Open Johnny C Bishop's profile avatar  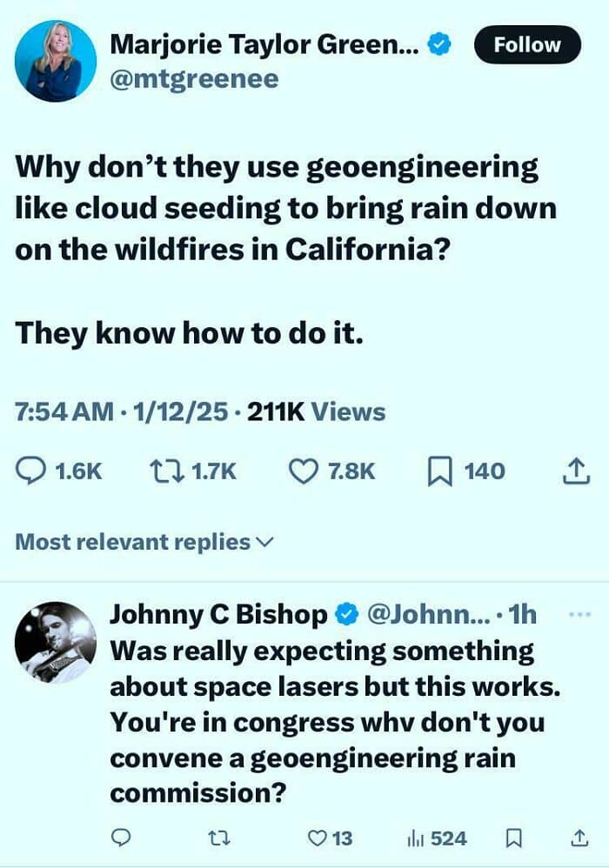56,643
